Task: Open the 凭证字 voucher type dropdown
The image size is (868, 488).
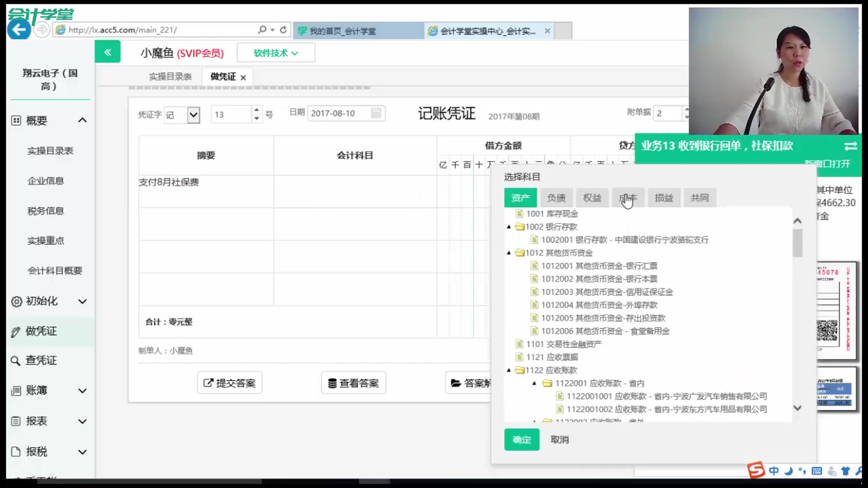Action: coord(193,114)
